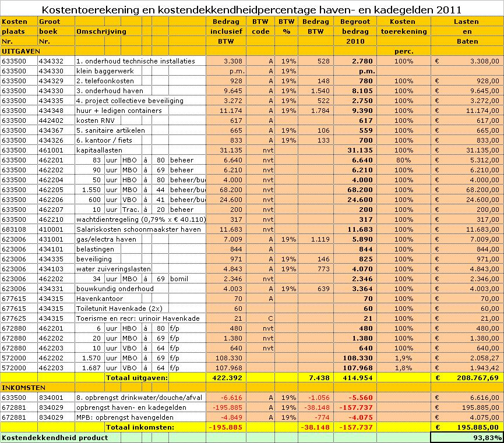Click the begroot total 414.954
Screen dimensions: 504x443
pos(358,378)
